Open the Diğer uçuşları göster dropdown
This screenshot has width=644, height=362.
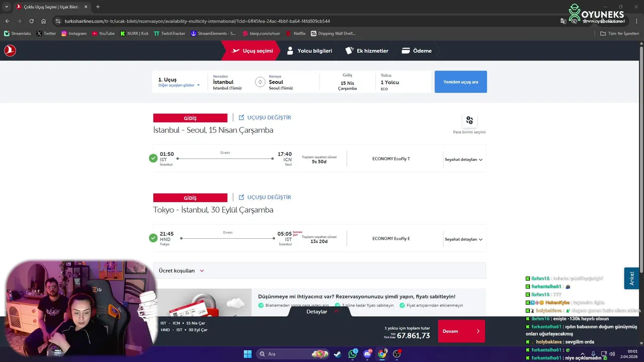tap(179, 85)
